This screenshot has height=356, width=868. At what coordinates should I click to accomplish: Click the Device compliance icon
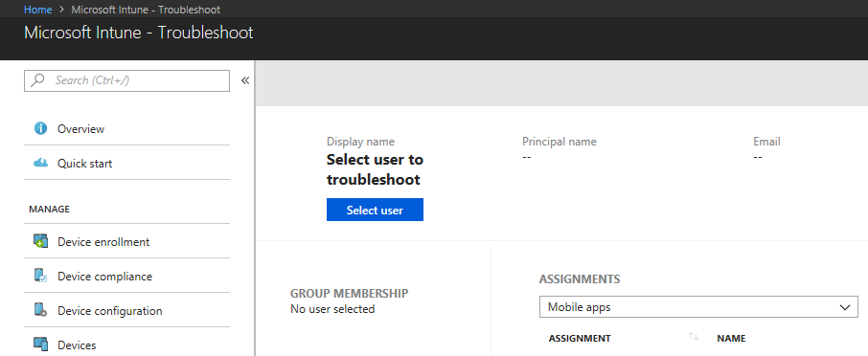click(40, 276)
